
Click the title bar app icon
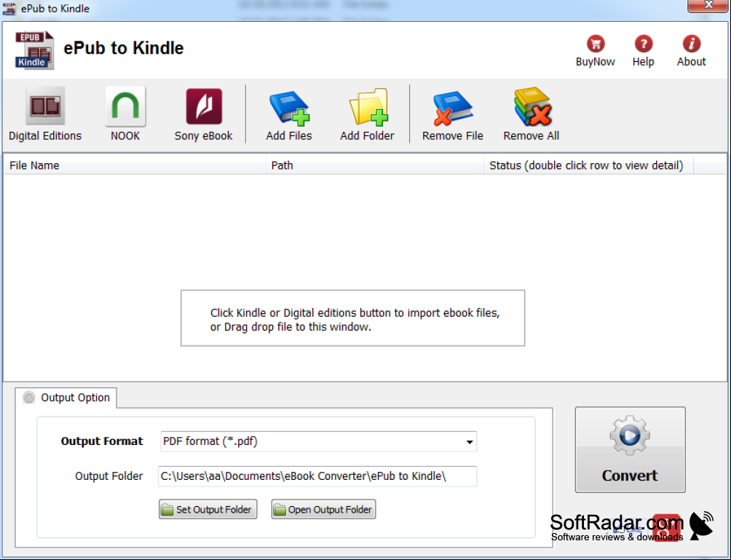(x=9, y=9)
